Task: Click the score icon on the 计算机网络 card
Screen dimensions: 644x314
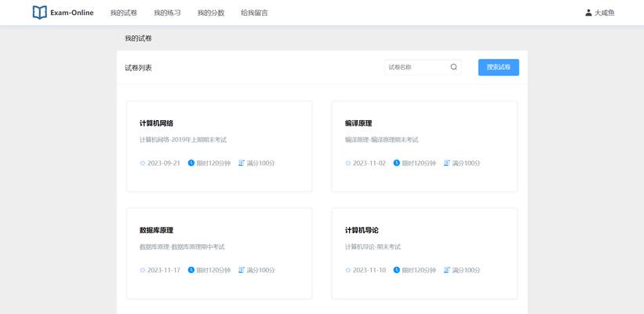Action: (242, 162)
